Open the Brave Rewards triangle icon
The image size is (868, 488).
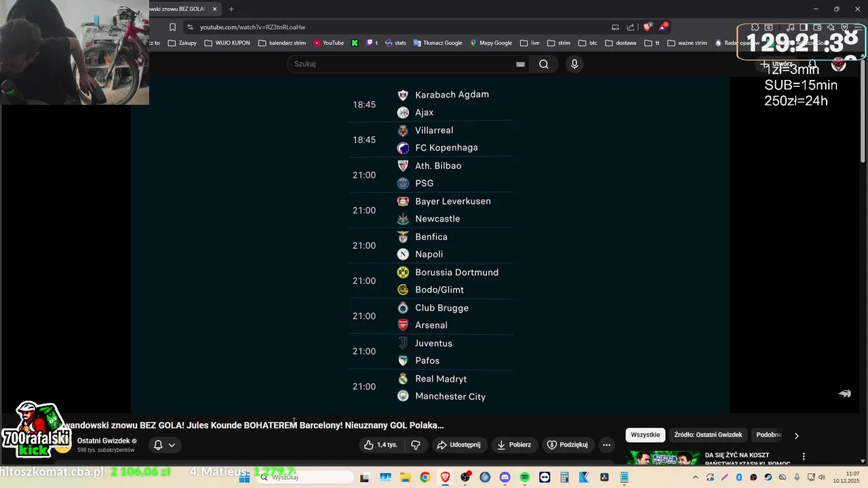point(663,27)
